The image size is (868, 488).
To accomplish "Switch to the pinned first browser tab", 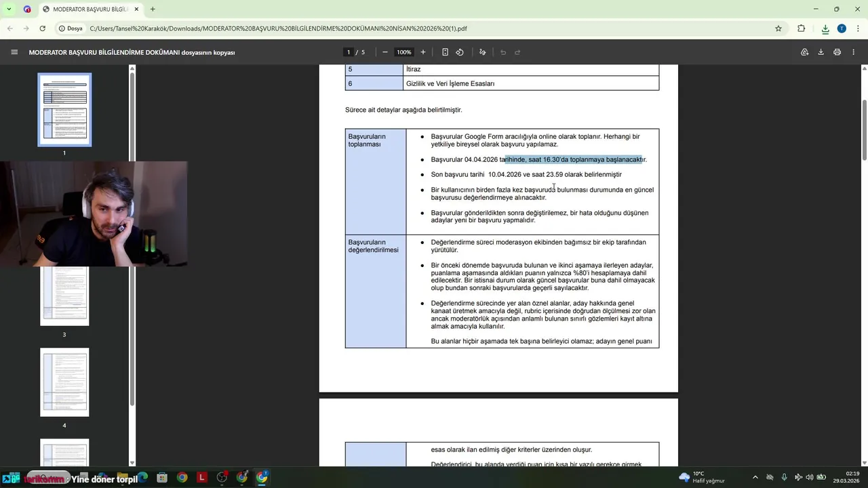I will [27, 9].
